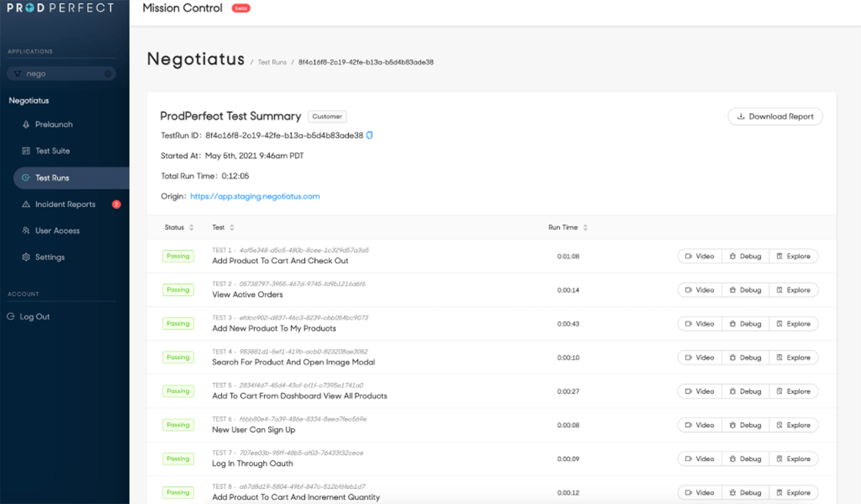
Task: Click test name Add New Product To My Products
Action: [274, 328]
